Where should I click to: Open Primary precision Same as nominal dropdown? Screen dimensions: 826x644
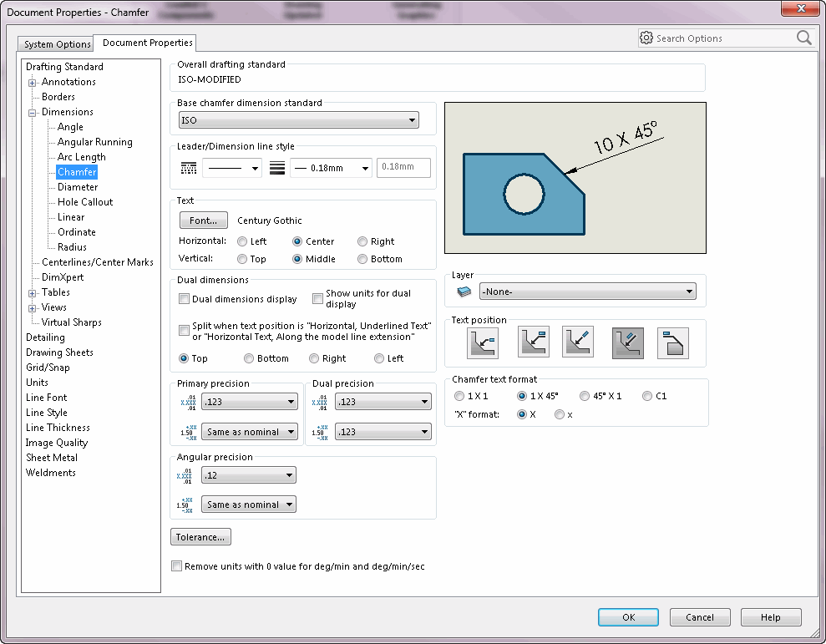[x=249, y=432]
